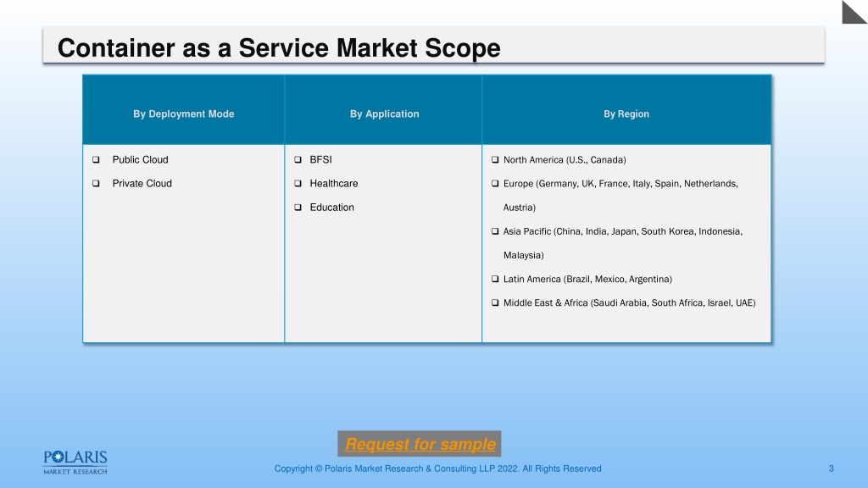Click the dark corner fold icon
The image size is (868, 488).
point(854,12)
